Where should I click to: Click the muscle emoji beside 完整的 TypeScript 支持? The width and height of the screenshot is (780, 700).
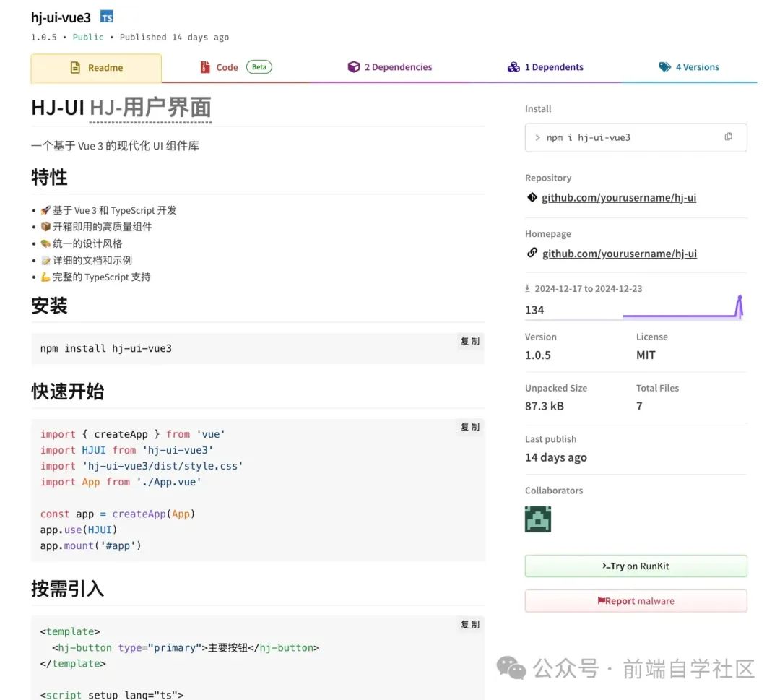coord(45,277)
